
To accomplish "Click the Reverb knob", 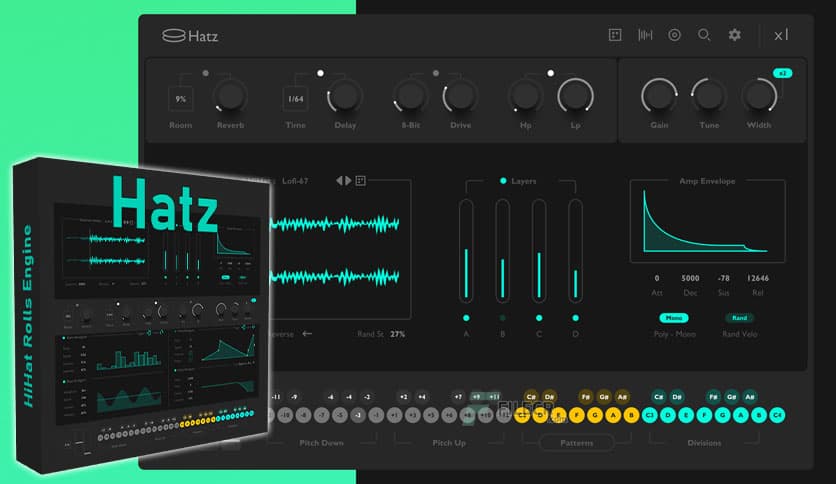I will (230, 96).
